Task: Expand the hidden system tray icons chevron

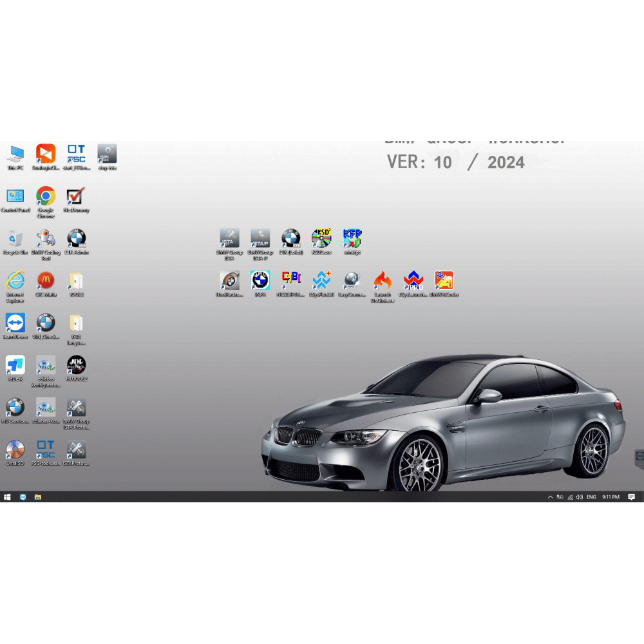Action: tap(550, 497)
